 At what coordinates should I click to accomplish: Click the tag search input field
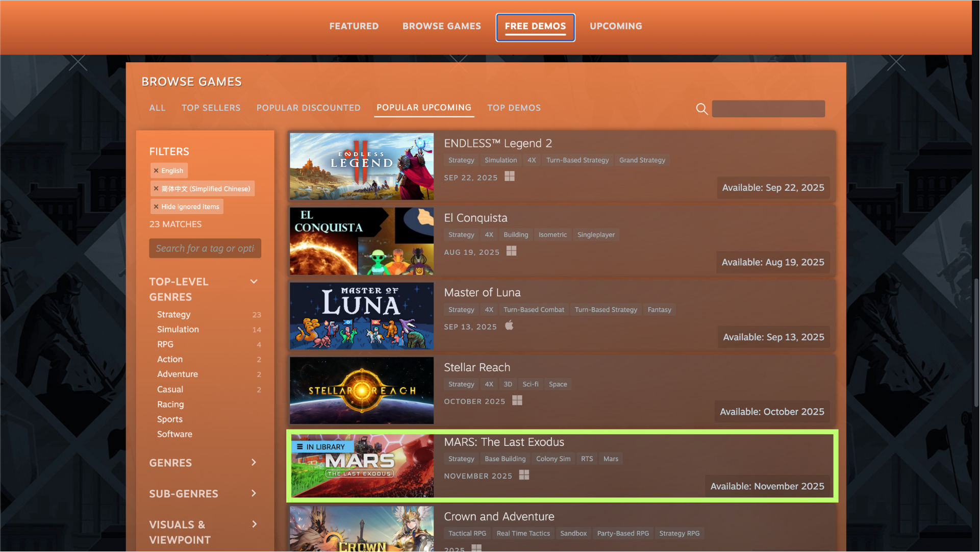click(205, 248)
